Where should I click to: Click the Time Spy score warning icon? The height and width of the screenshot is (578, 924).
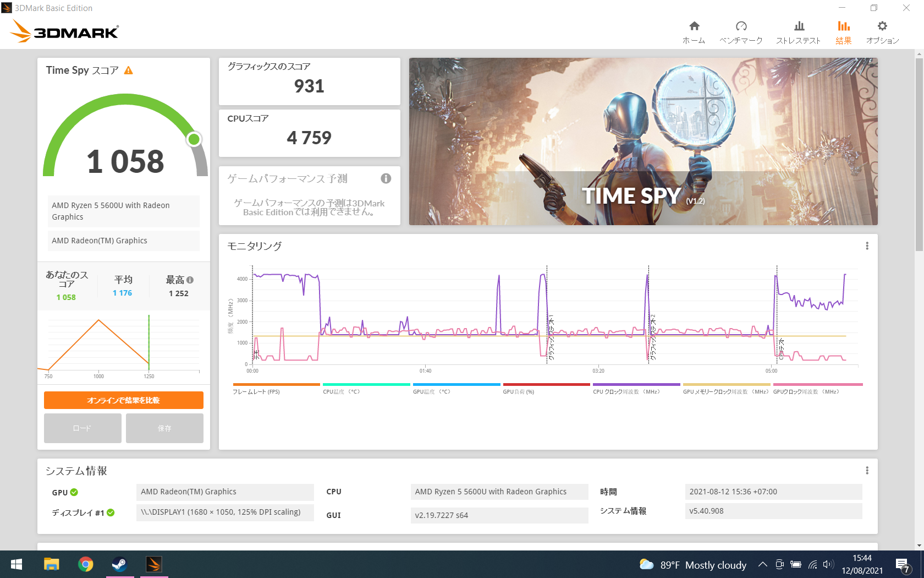tap(128, 70)
